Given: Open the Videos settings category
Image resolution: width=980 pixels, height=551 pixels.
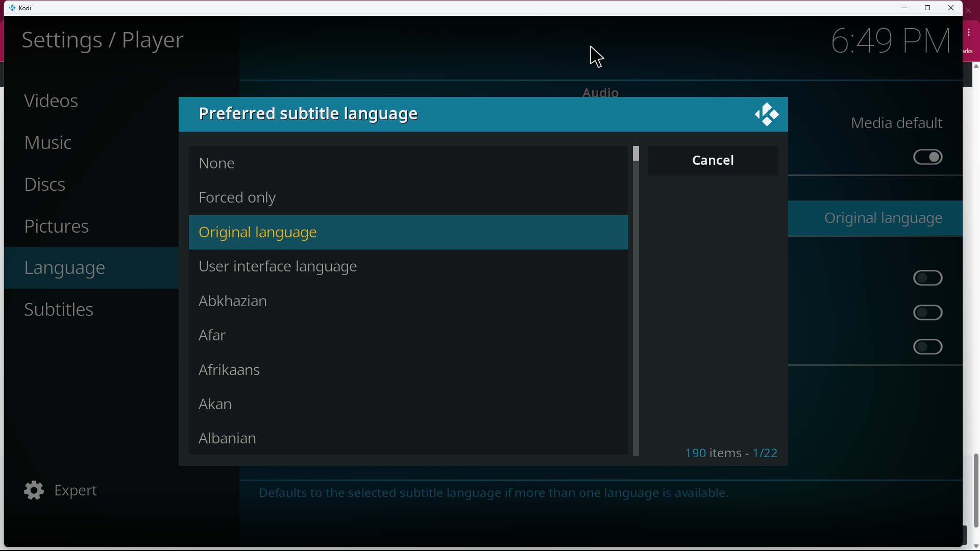Looking at the screenshot, I should [51, 101].
